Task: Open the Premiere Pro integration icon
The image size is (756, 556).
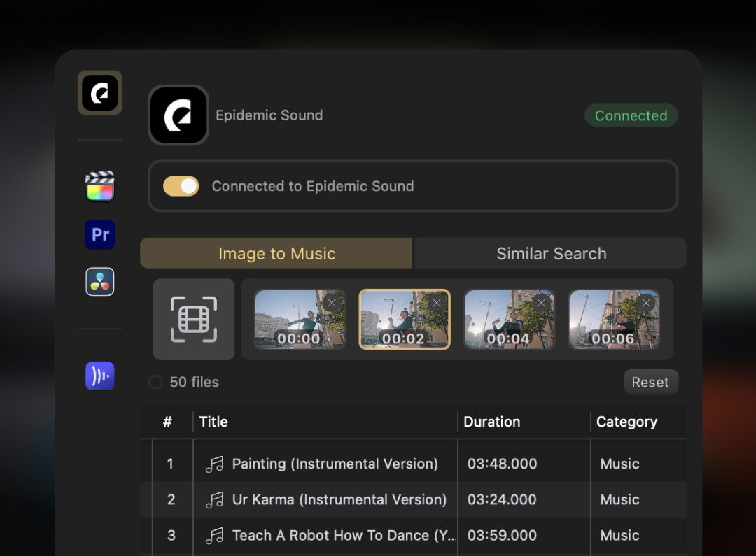Action: click(x=100, y=234)
